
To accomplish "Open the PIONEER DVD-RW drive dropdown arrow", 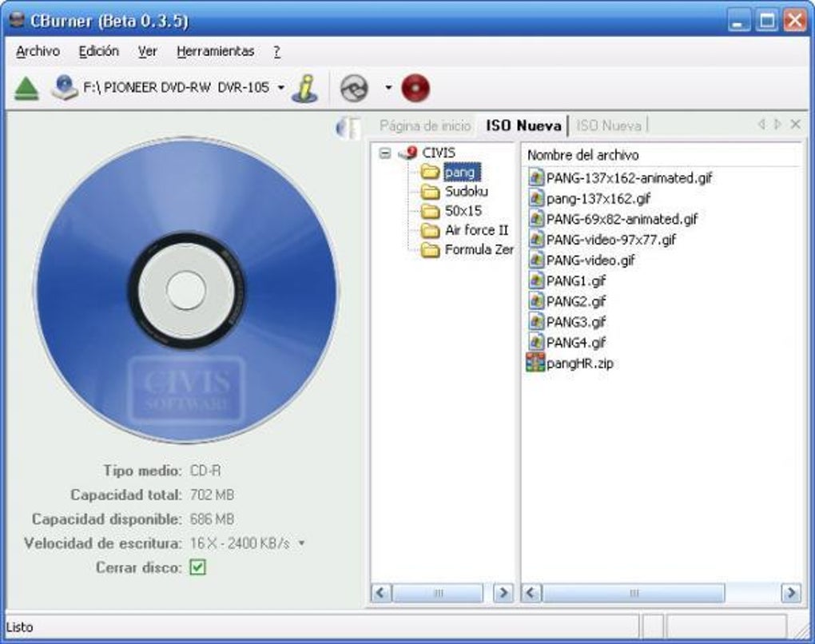I will (280, 87).
